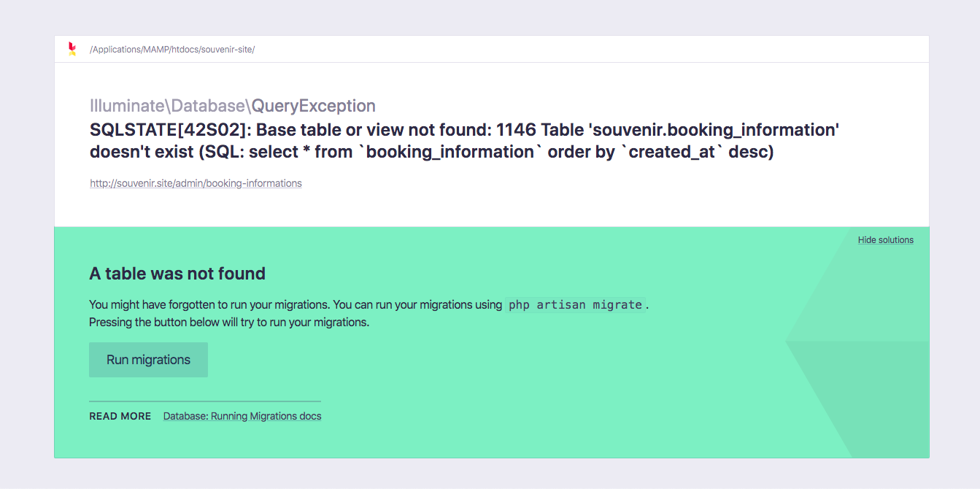The height and width of the screenshot is (489, 980).
Task: Click the divider line above READ MORE
Action: point(205,401)
